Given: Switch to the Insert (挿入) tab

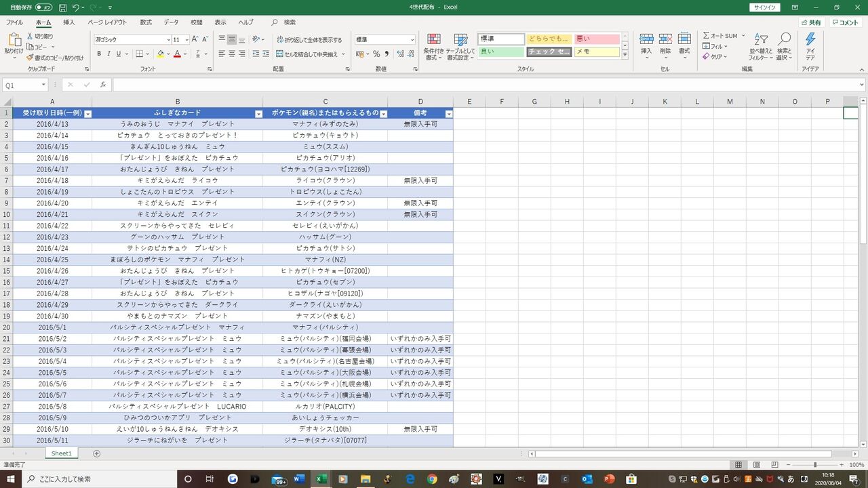Looking at the screenshot, I should [69, 22].
